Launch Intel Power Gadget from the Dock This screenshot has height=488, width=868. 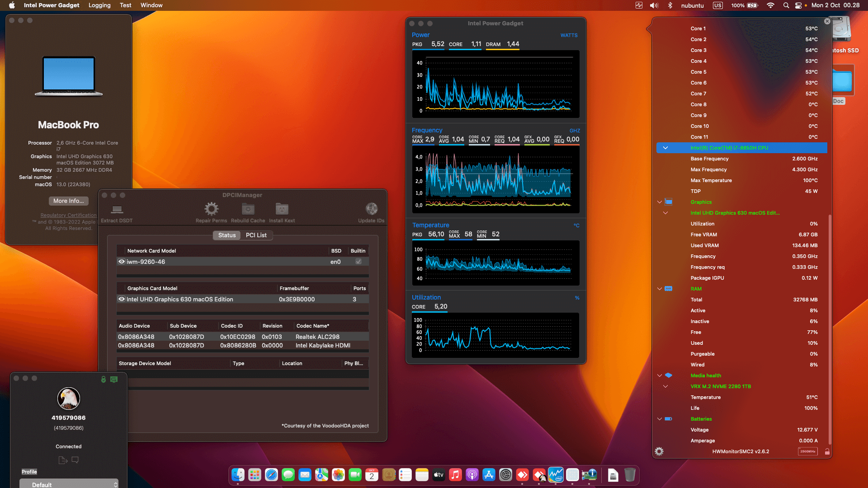(556, 475)
